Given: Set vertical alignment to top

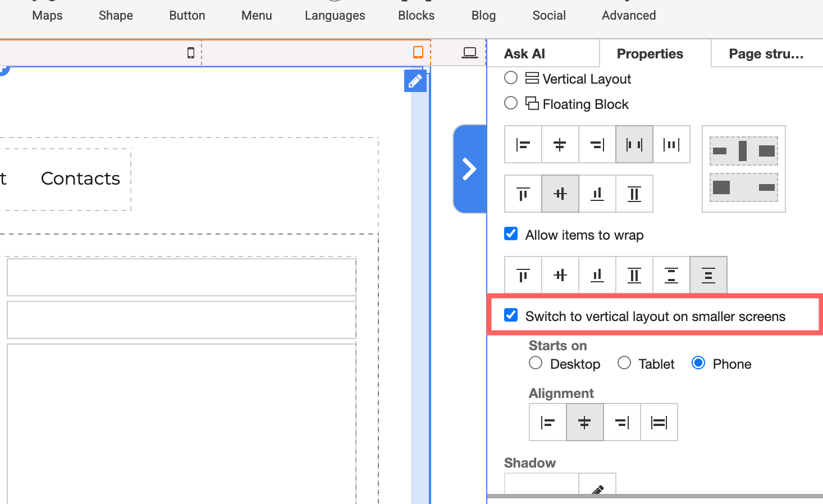Looking at the screenshot, I should coord(523,194).
